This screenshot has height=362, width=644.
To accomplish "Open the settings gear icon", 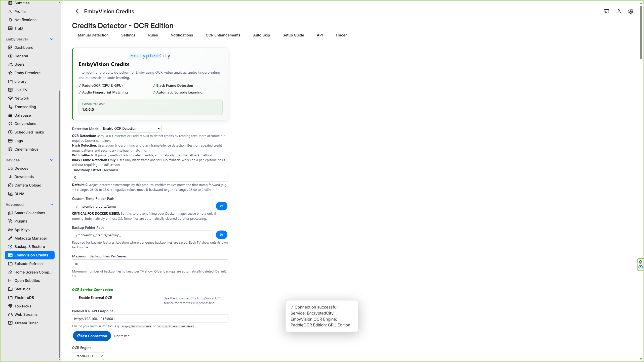I will 631,11.
